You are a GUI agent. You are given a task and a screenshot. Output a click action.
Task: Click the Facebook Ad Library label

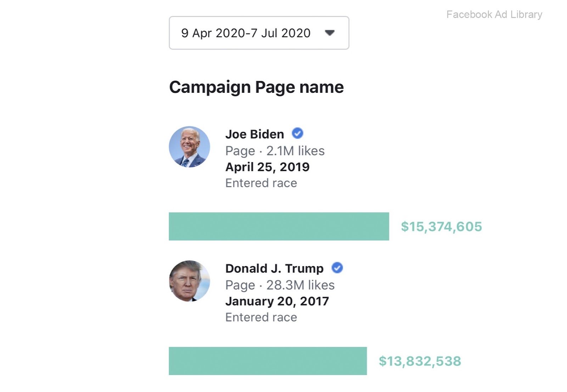(494, 15)
